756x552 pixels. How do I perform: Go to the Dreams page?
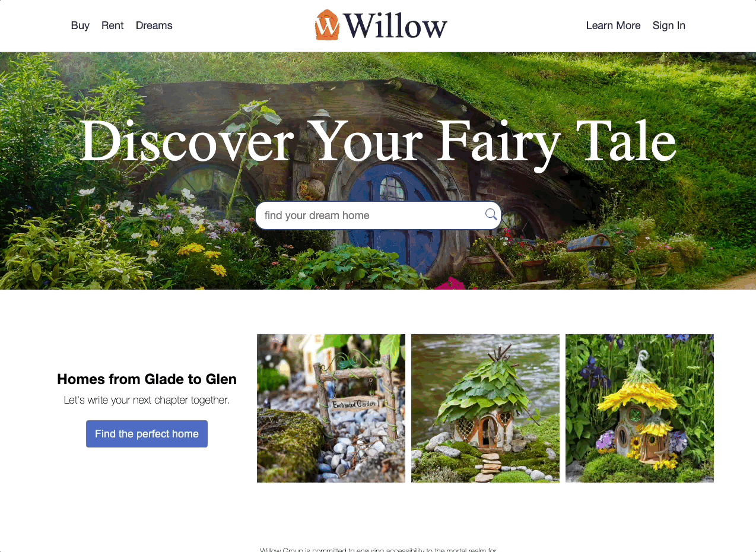click(154, 26)
